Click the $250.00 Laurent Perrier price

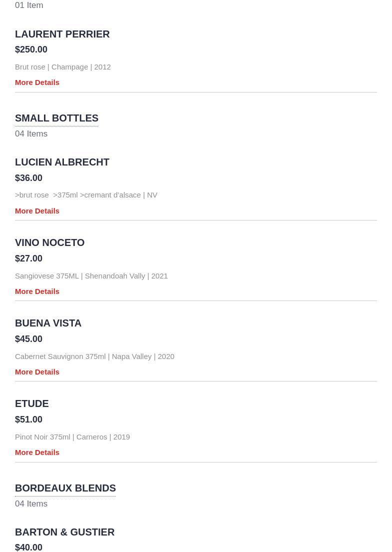(31, 49)
